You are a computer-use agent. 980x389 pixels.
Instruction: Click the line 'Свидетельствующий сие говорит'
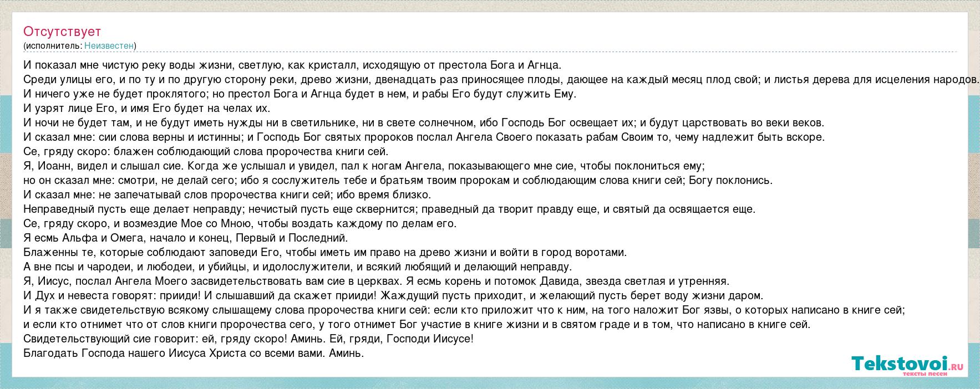pyautogui.click(x=248, y=339)
